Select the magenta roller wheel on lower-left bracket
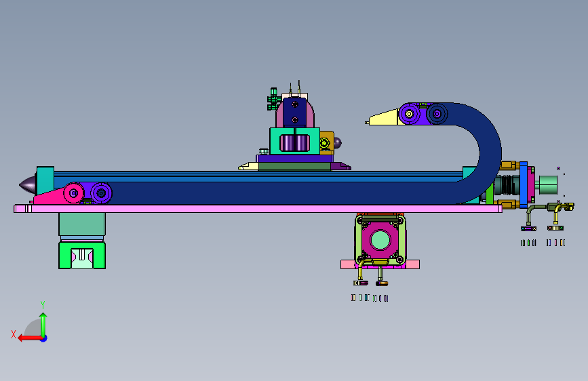The height and width of the screenshot is (381, 588). pyautogui.click(x=73, y=193)
